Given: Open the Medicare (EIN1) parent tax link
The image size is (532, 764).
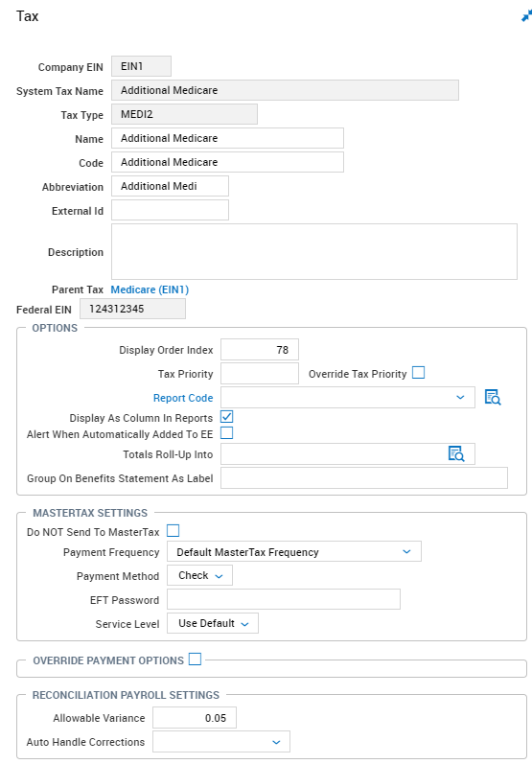Looking at the screenshot, I should pyautogui.click(x=150, y=289).
